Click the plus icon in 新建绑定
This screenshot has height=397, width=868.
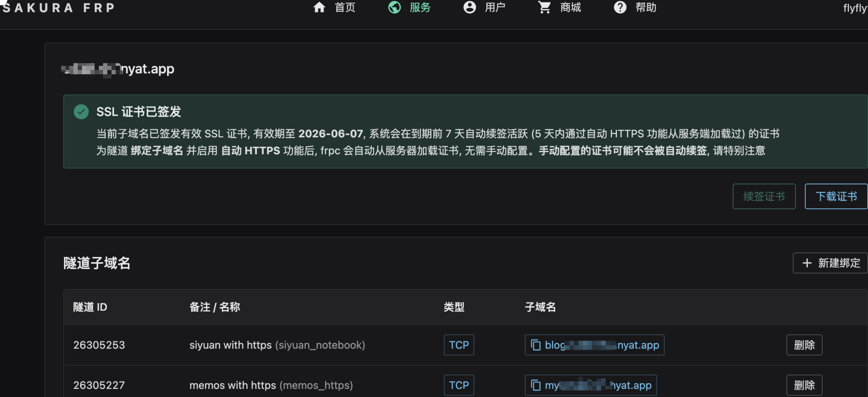807,263
